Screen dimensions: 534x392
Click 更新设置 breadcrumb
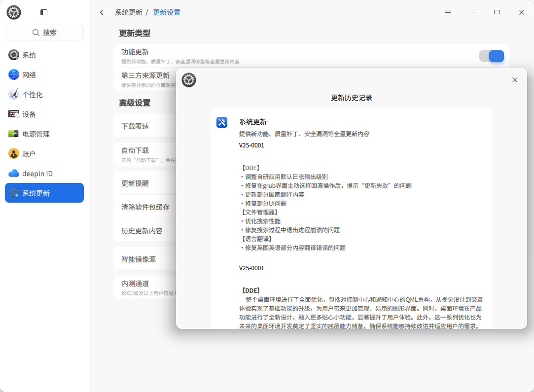pos(167,13)
